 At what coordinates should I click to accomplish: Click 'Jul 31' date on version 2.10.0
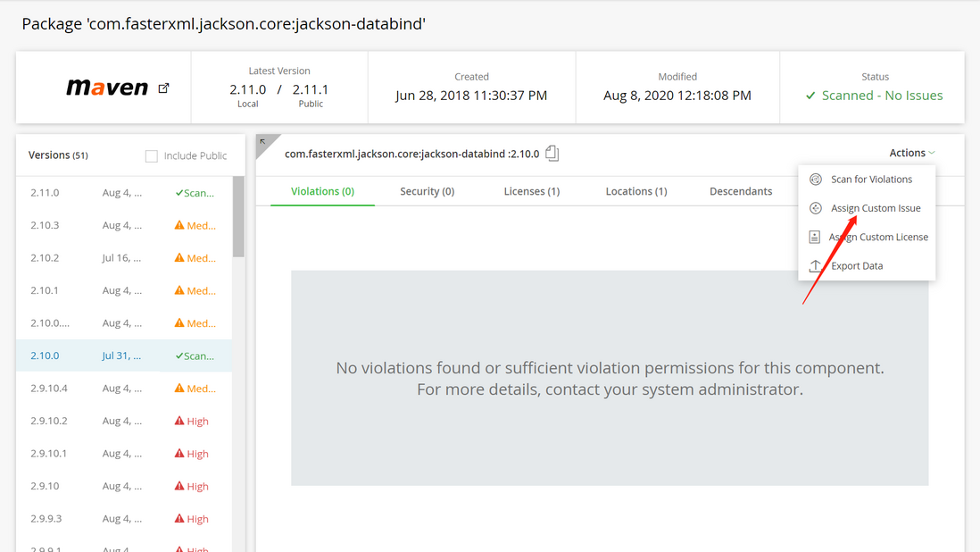(121, 355)
